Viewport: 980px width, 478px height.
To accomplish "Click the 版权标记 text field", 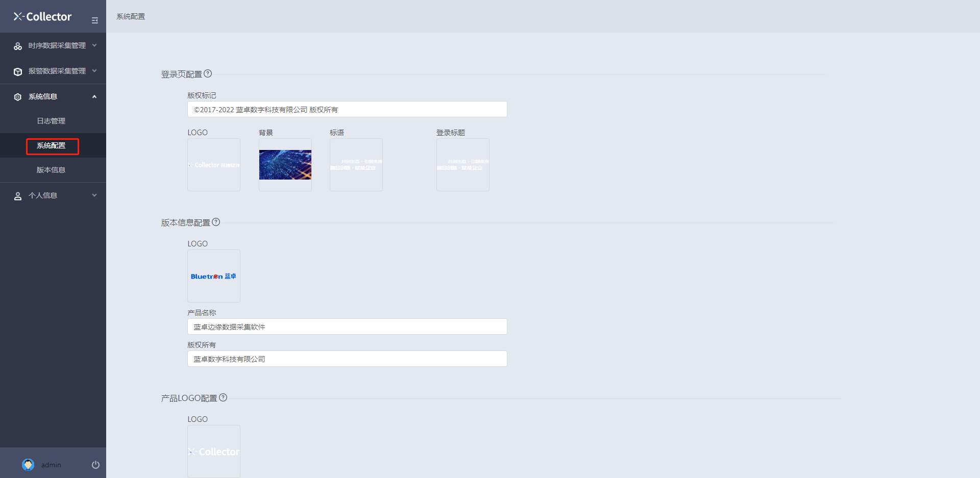I will (347, 110).
